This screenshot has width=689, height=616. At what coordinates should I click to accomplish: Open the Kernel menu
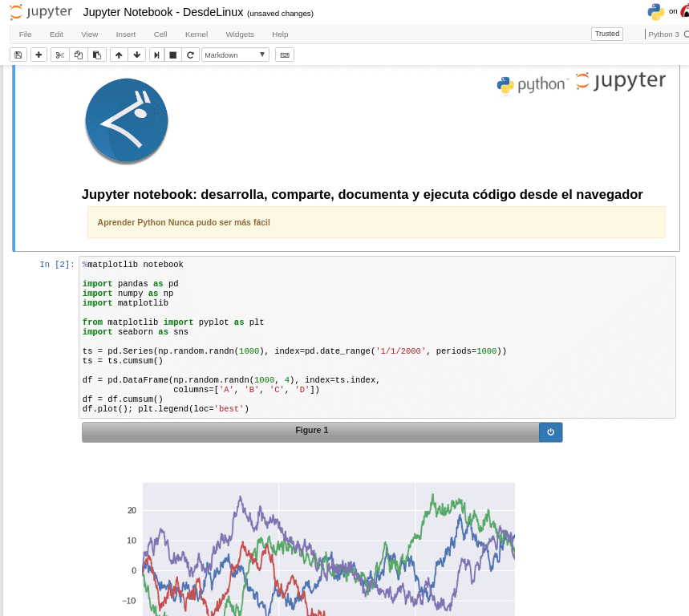point(196,34)
